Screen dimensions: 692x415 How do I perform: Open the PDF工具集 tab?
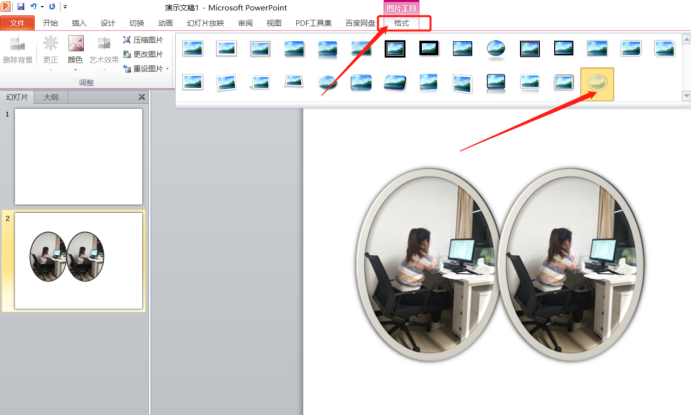[x=313, y=23]
